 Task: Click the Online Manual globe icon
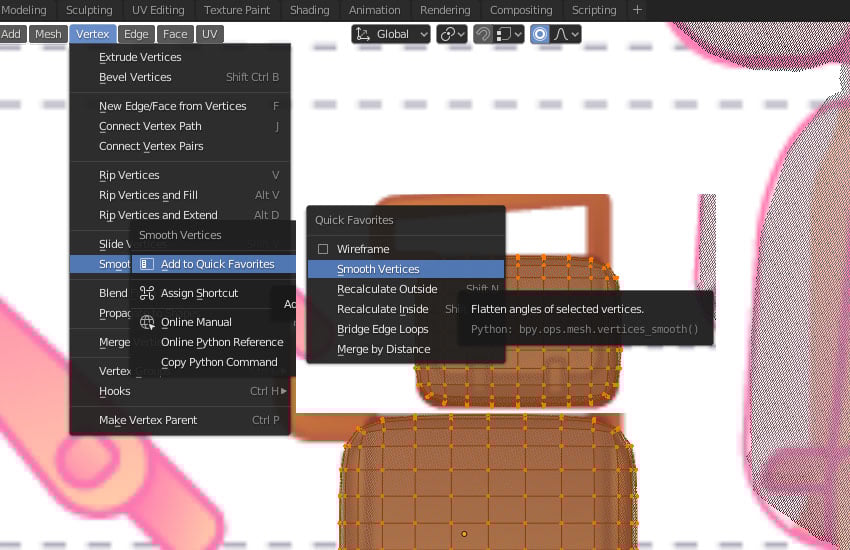tap(147, 322)
